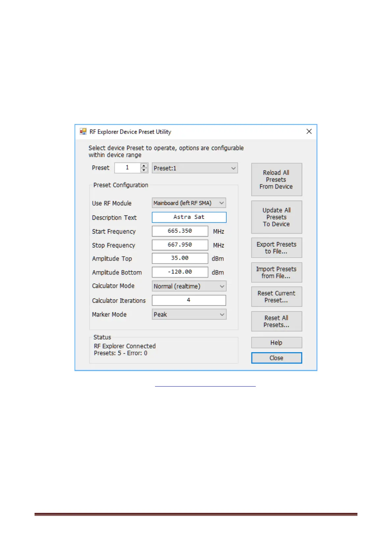Screen dimensions: 392x554
Task: Click the Close button
Action: [276, 358]
